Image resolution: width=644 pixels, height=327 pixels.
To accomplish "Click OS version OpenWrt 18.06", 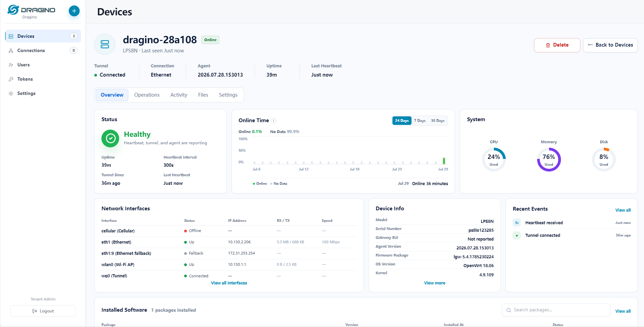I will click(478, 265).
